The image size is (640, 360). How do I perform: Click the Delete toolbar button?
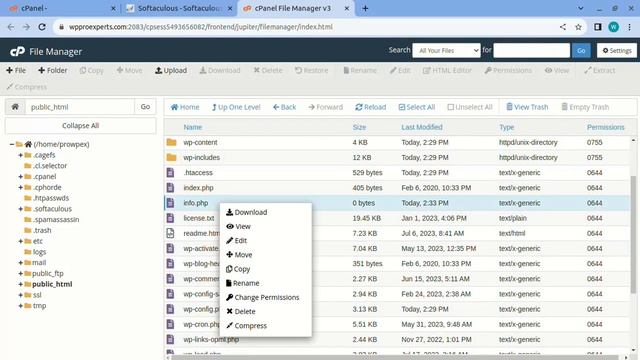tap(268, 70)
